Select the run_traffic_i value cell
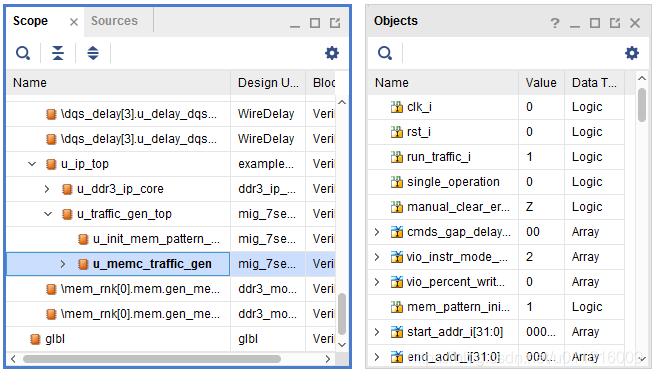 541,157
